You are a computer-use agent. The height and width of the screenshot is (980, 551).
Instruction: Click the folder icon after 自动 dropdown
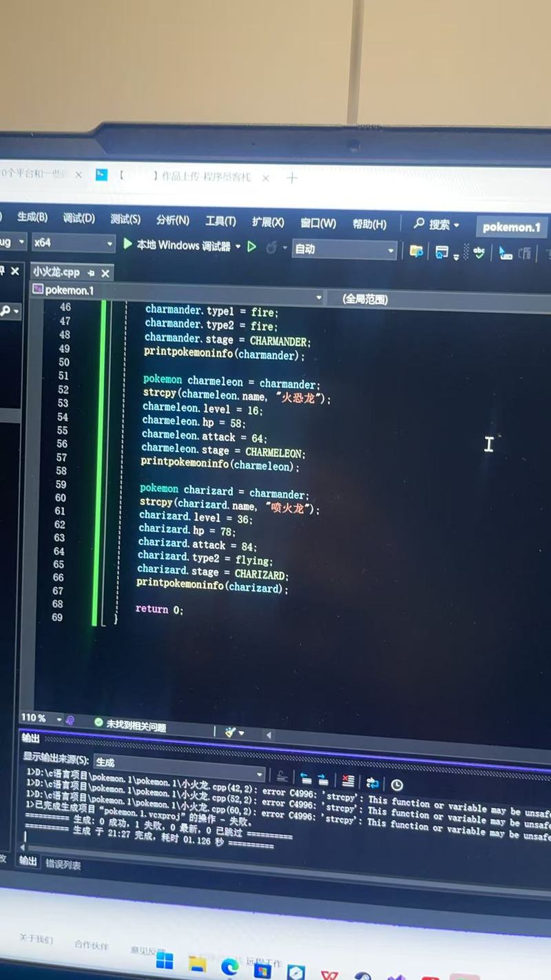(416, 251)
